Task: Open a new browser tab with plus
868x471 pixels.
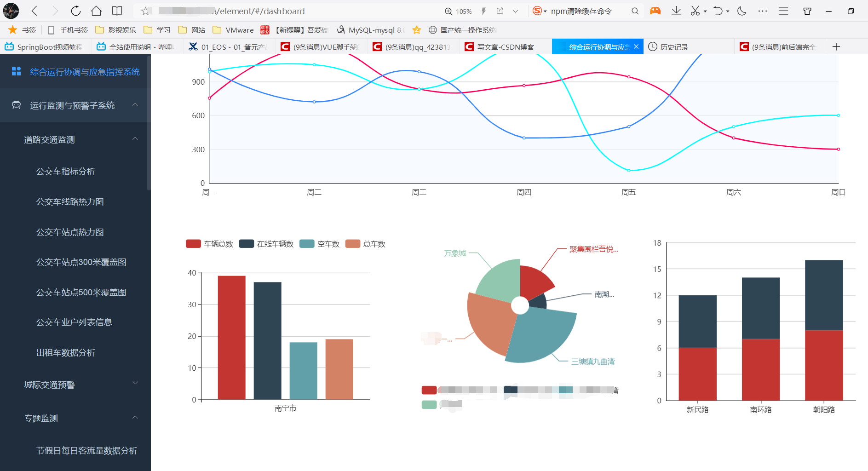Action: [x=836, y=47]
